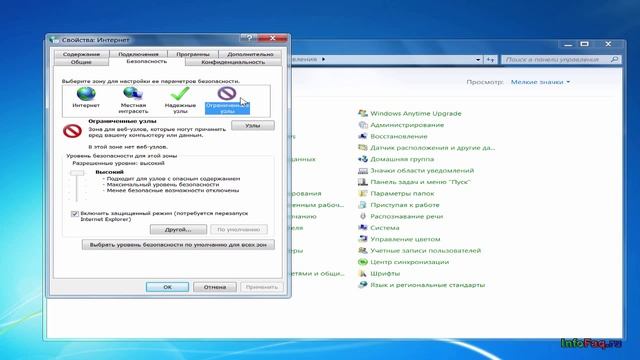This screenshot has height=360, width=640.
Task: Click the Значки области уведомлений icon
Action: click(362, 170)
